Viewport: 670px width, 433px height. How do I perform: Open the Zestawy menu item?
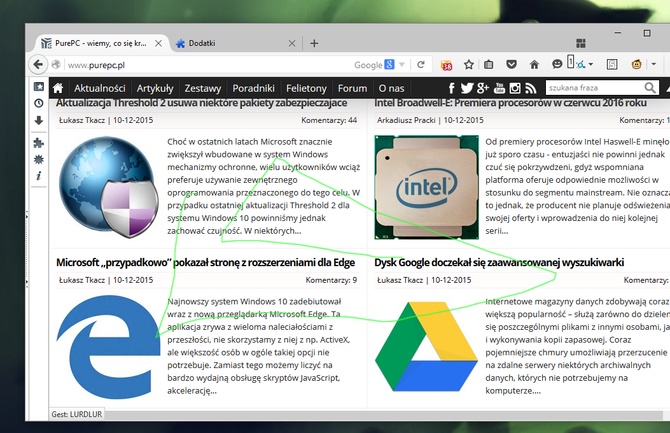pyautogui.click(x=203, y=88)
